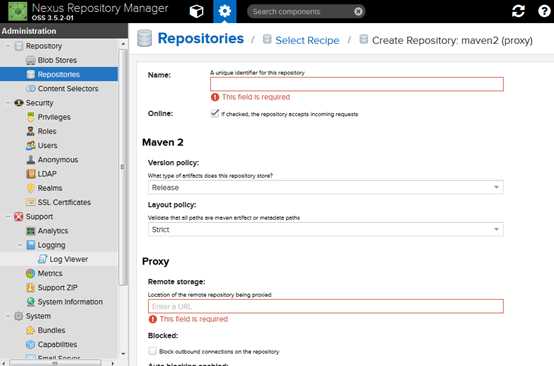Click the sidebar scroll-up arrow

click(123, 44)
